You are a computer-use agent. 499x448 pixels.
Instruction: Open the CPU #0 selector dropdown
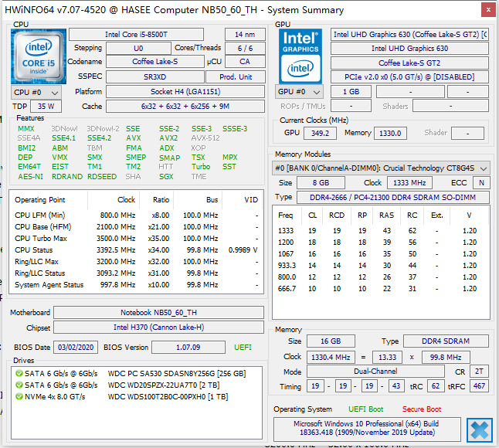(36, 92)
